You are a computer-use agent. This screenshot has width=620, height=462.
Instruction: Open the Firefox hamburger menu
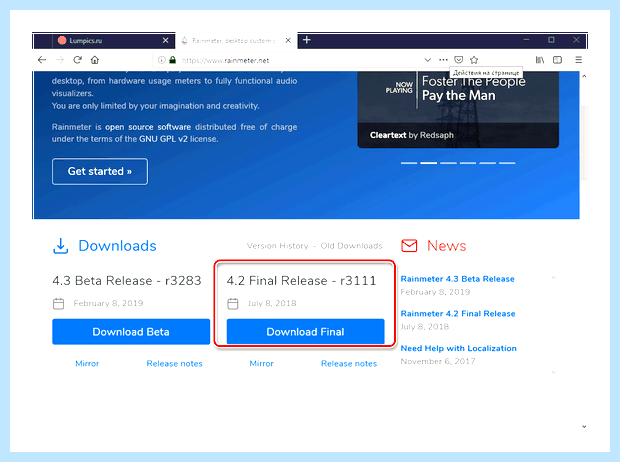tap(578, 60)
